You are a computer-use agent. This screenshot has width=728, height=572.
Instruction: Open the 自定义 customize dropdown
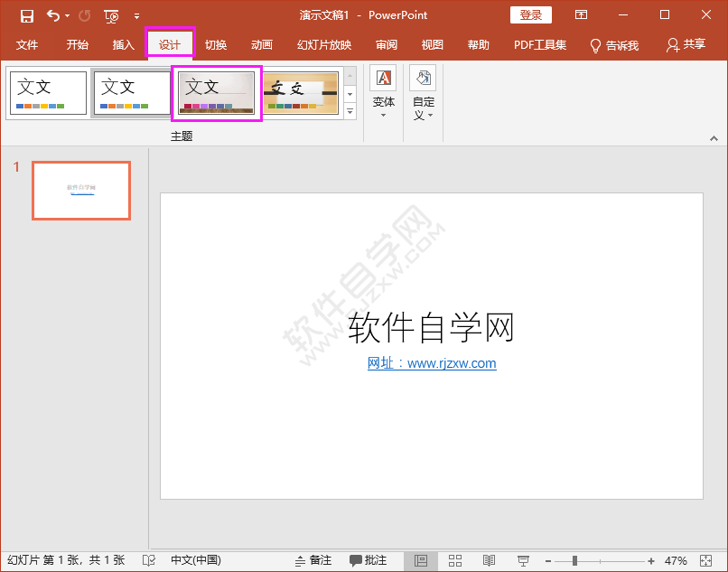click(423, 92)
